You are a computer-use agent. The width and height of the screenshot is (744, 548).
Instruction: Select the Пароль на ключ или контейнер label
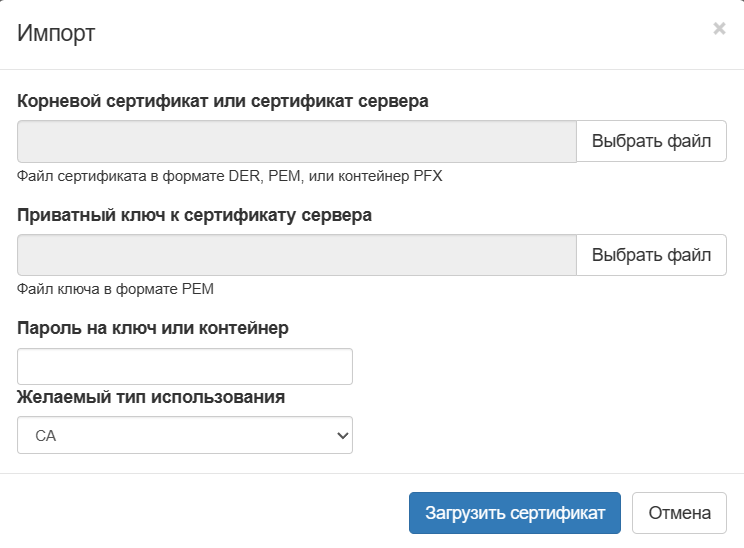click(153, 327)
